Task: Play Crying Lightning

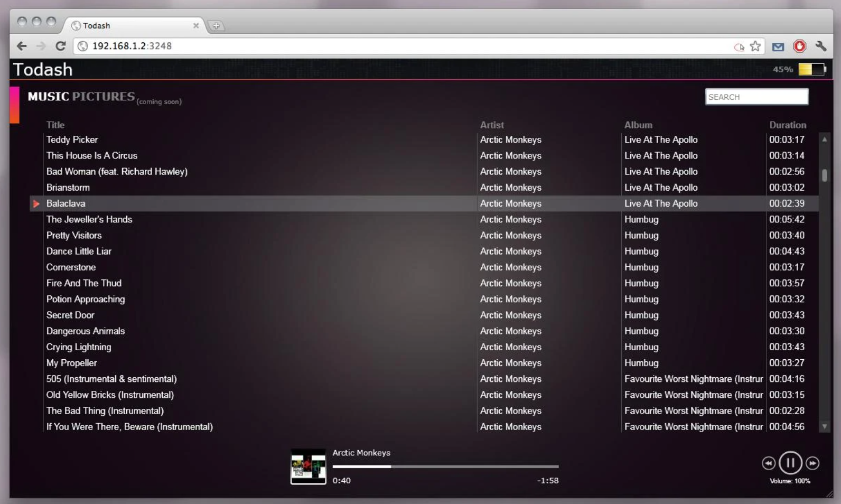Action: pyautogui.click(x=78, y=347)
